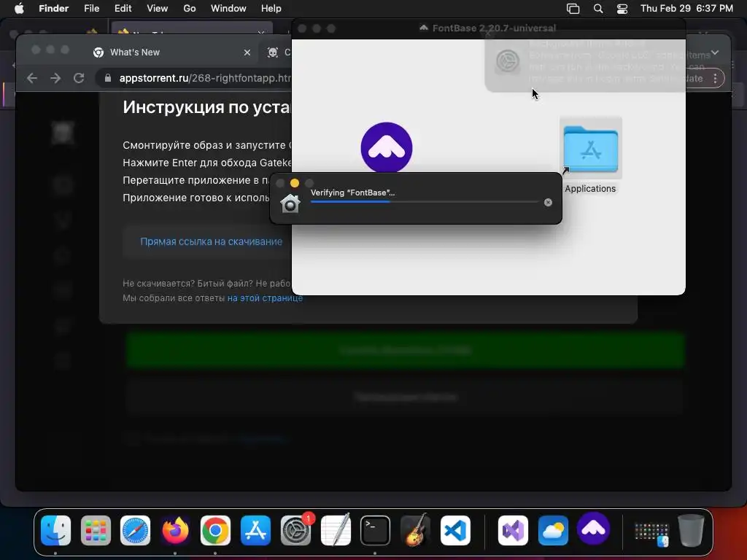
Task: Select the FontBase app icon in installer window
Action: tap(387, 147)
